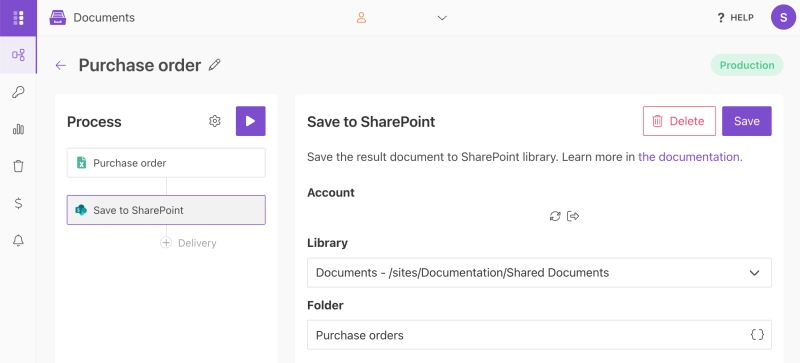
Task: Click the Delivery label
Action: [197, 243]
